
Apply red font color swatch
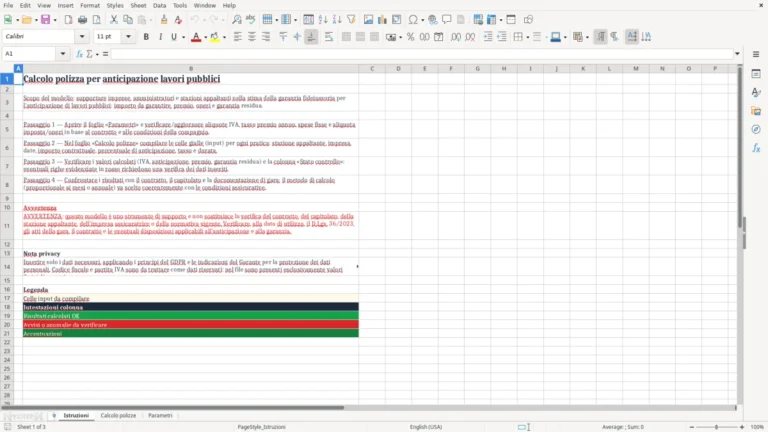click(x=196, y=37)
